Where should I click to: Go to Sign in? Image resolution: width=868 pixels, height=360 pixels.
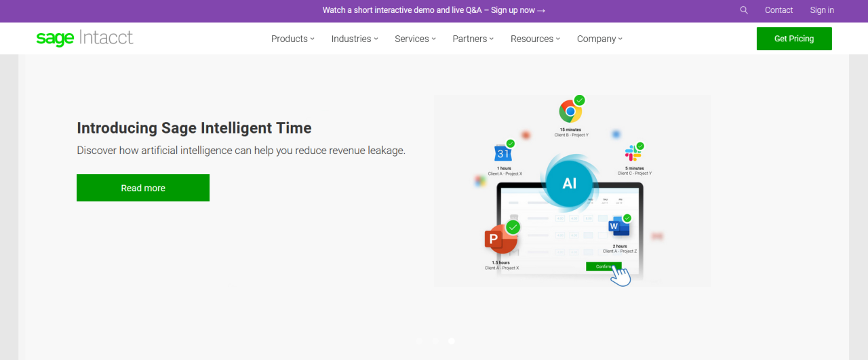click(822, 10)
